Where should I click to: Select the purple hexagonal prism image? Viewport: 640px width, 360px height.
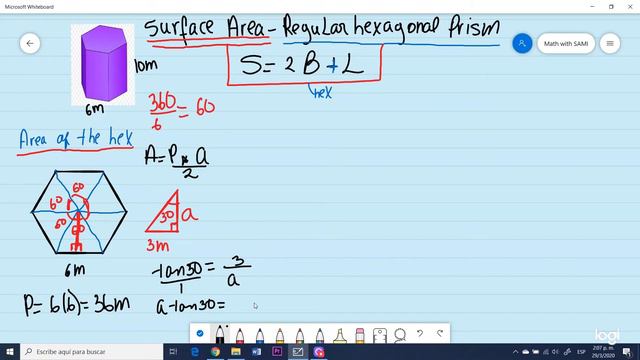[x=103, y=64]
